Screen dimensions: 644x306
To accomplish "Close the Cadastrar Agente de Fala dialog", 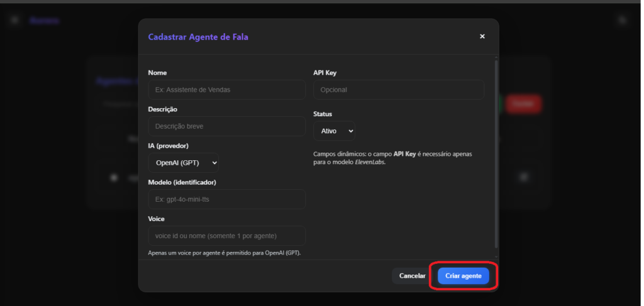I will pos(482,36).
